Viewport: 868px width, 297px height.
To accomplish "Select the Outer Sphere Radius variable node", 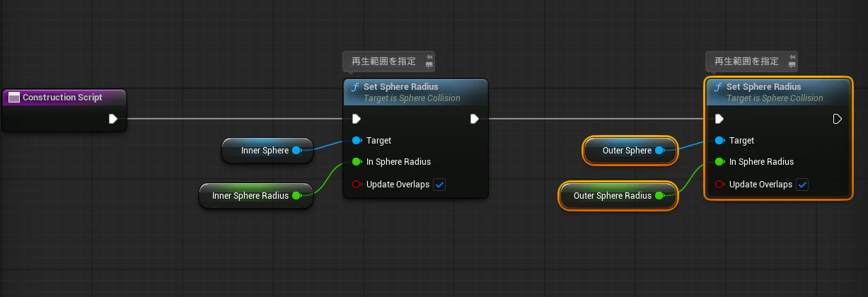I will 618,196.
